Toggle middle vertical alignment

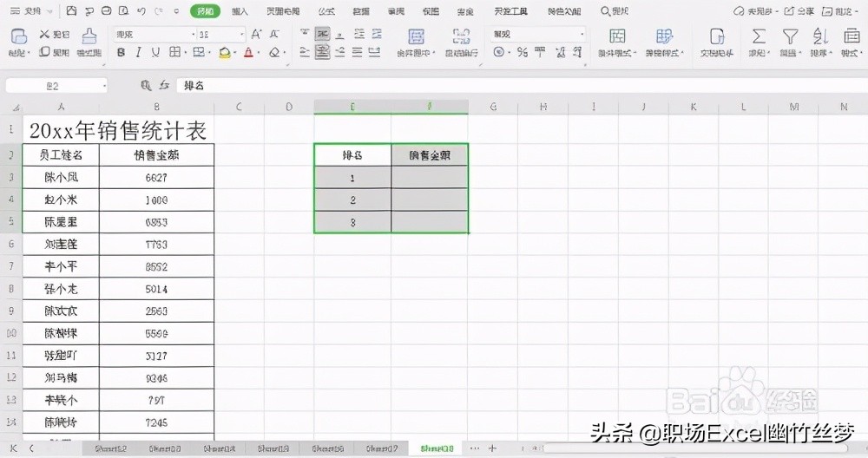pyautogui.click(x=322, y=35)
